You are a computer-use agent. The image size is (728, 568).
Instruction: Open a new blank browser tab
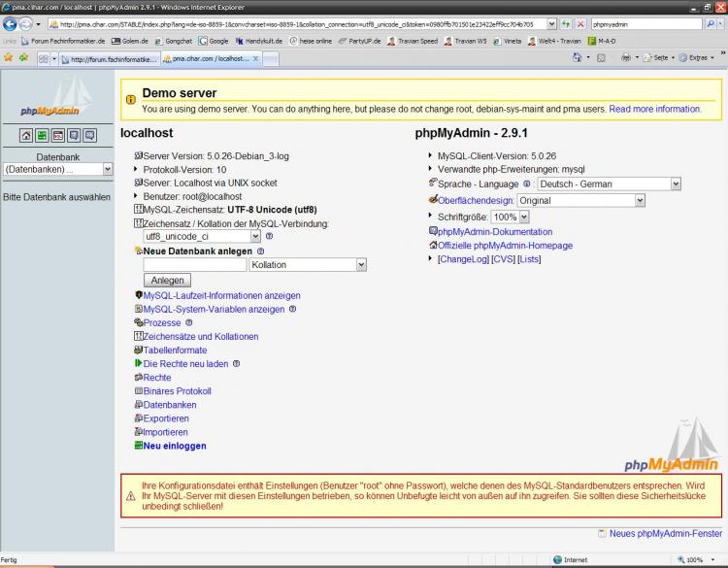pyautogui.click(x=271, y=59)
